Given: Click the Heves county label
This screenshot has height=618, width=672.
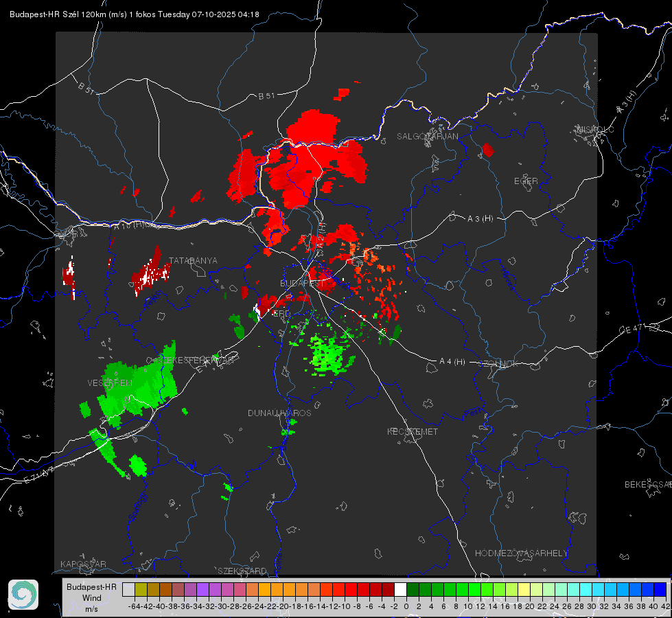Looking at the screenshot, I should tap(507, 278).
